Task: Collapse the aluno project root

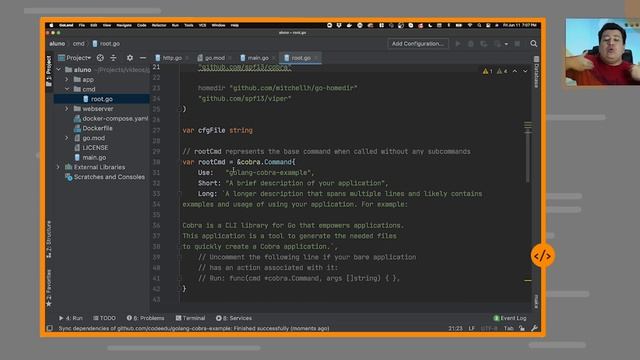Action: [x=59, y=70]
